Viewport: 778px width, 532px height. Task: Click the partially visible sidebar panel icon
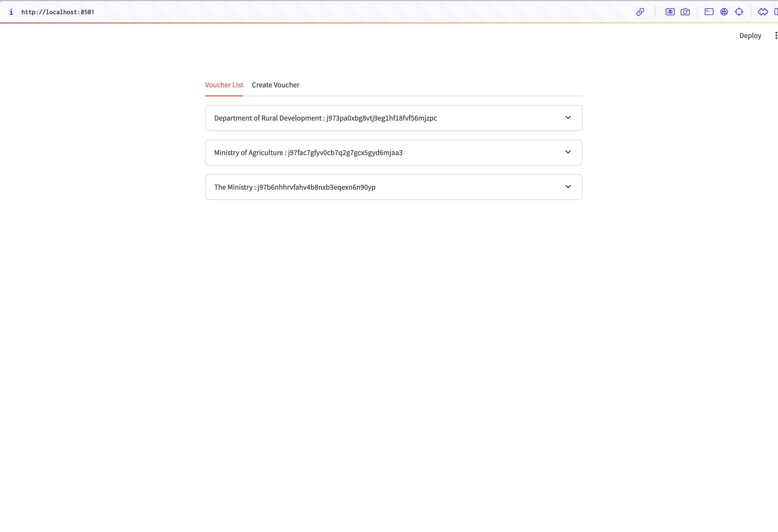coord(776,12)
